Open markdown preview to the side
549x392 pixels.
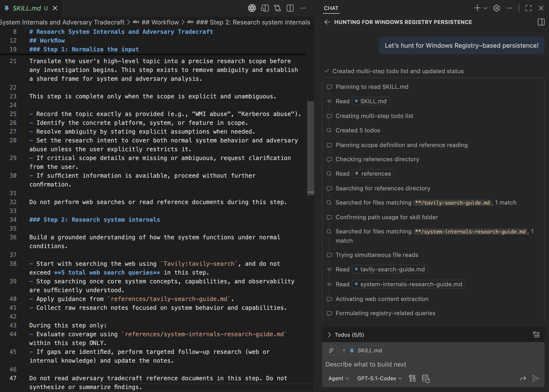click(x=265, y=8)
